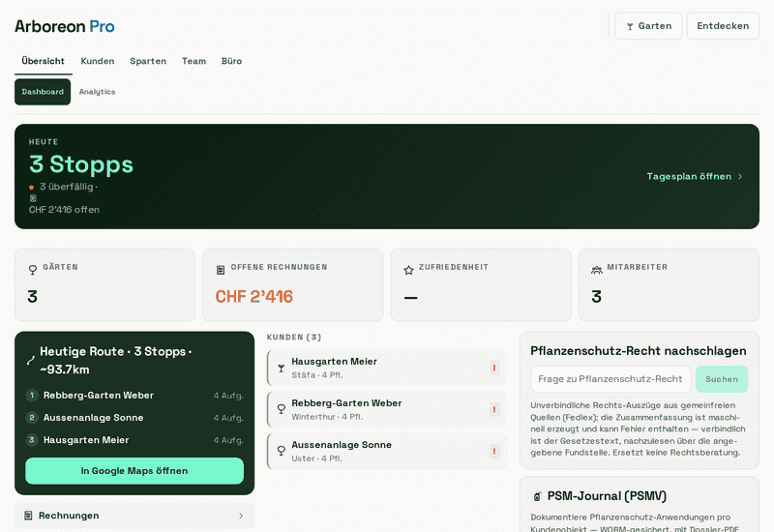Click the number 2 stop badge

coord(32,418)
